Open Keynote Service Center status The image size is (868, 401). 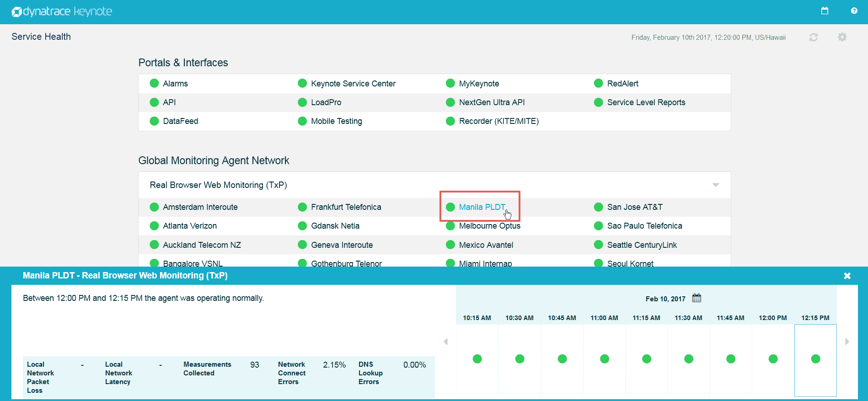[353, 84]
